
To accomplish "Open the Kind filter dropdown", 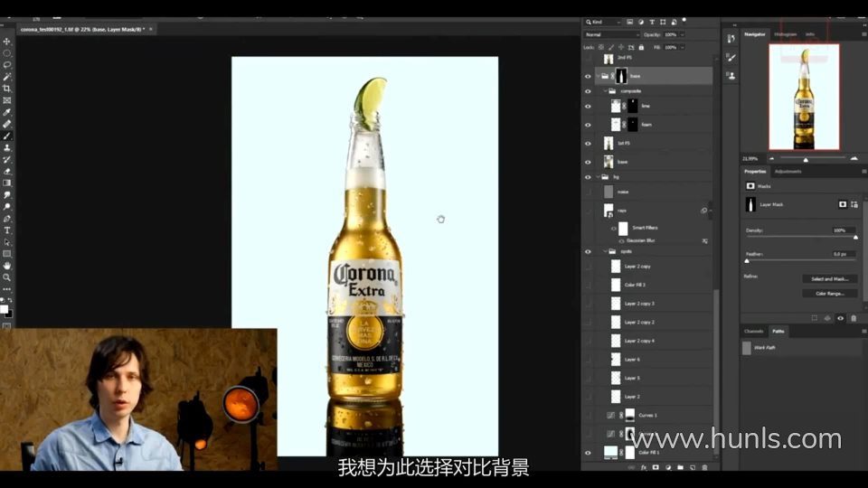I will (x=603, y=22).
